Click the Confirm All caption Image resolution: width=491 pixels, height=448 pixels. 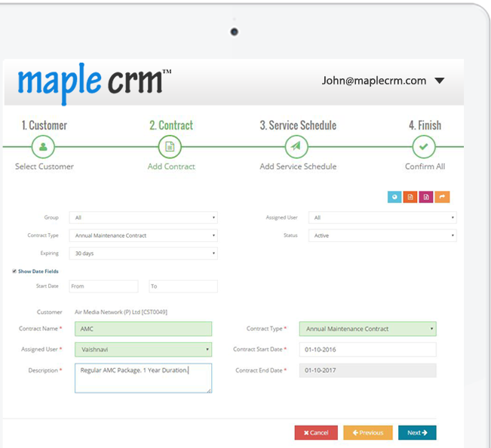[425, 167]
